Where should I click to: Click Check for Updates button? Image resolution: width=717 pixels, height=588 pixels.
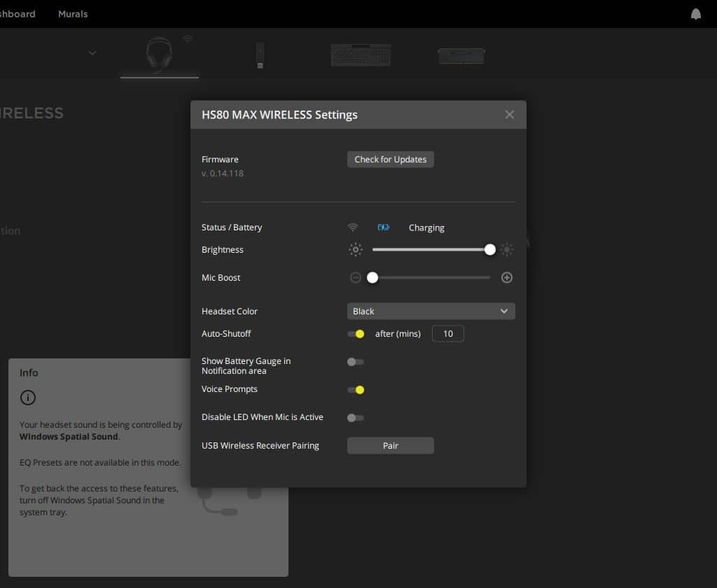[x=390, y=160]
